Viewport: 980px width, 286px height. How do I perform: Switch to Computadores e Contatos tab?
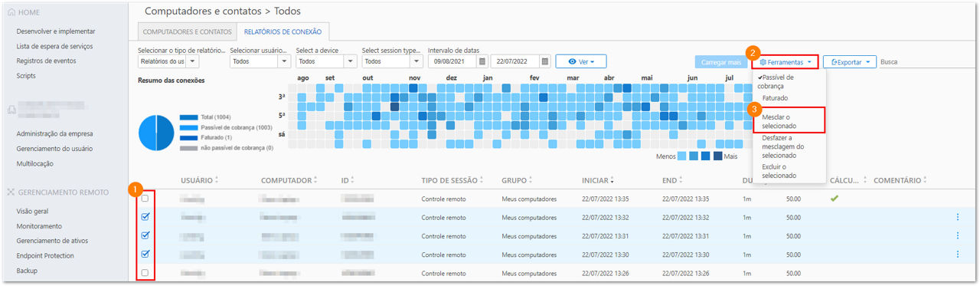click(187, 31)
